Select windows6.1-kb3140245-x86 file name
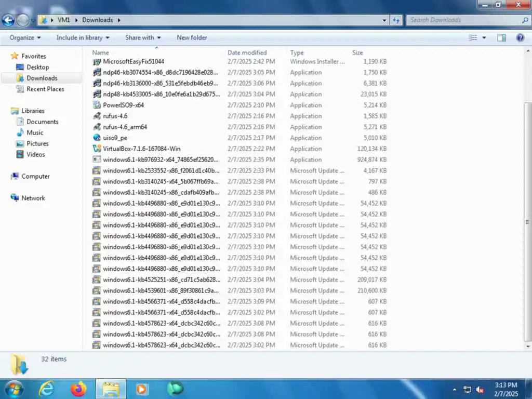 (x=161, y=192)
